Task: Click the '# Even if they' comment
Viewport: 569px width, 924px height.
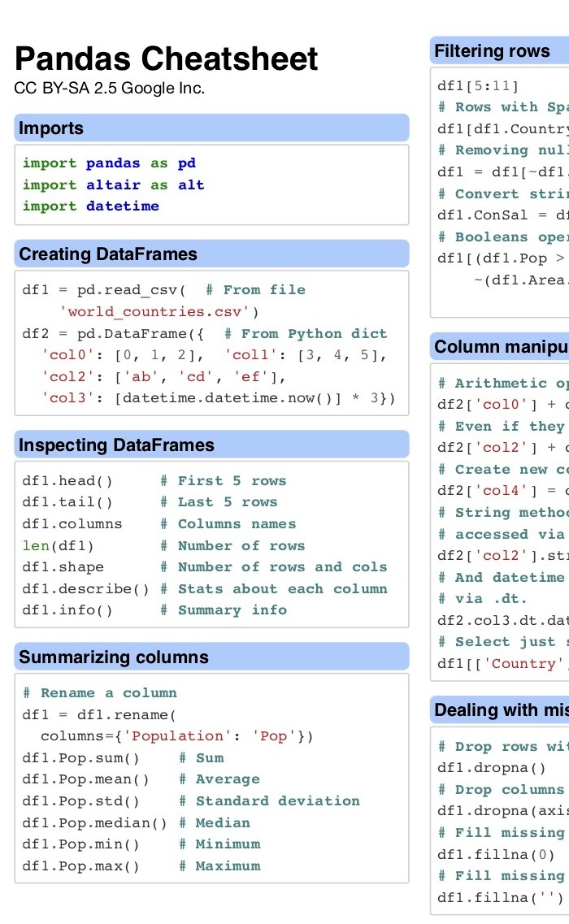Action: (502, 426)
